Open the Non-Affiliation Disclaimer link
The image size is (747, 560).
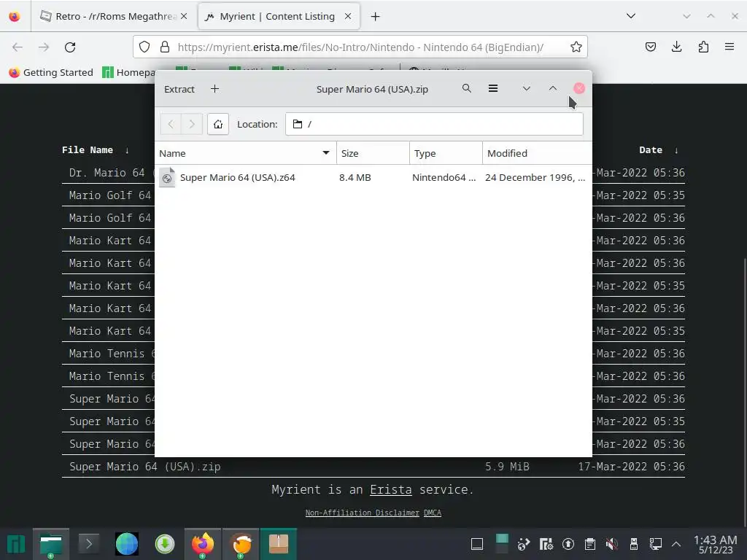(x=362, y=513)
